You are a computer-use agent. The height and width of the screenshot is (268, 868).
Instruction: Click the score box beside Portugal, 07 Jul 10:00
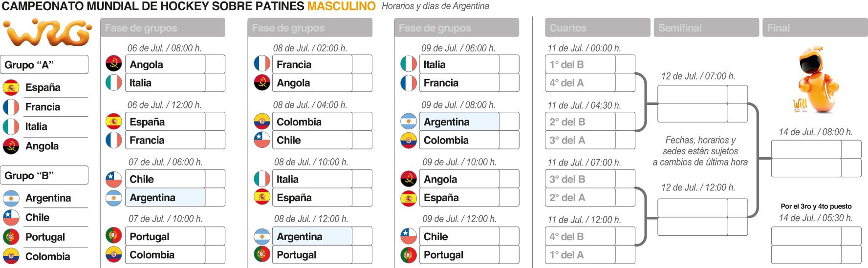point(215,236)
